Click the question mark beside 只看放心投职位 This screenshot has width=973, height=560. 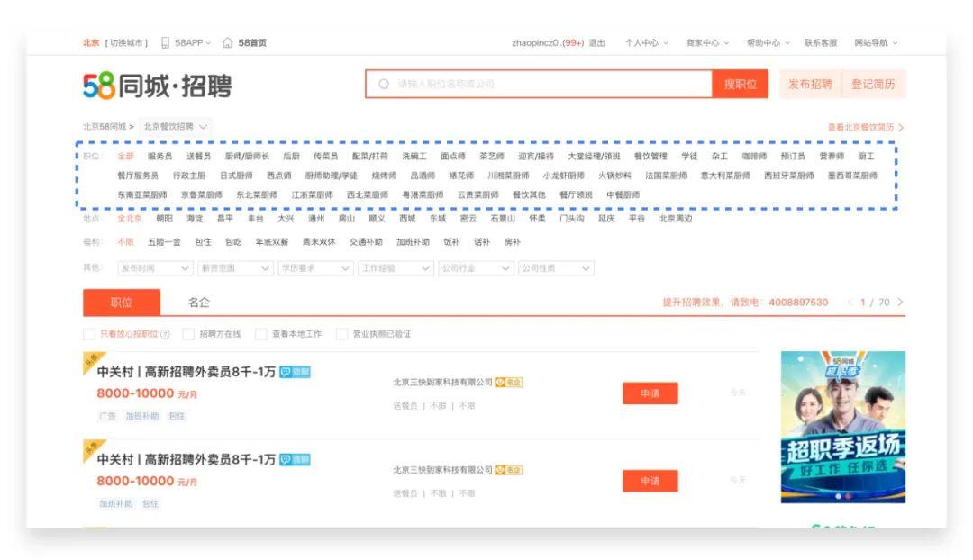tap(164, 333)
